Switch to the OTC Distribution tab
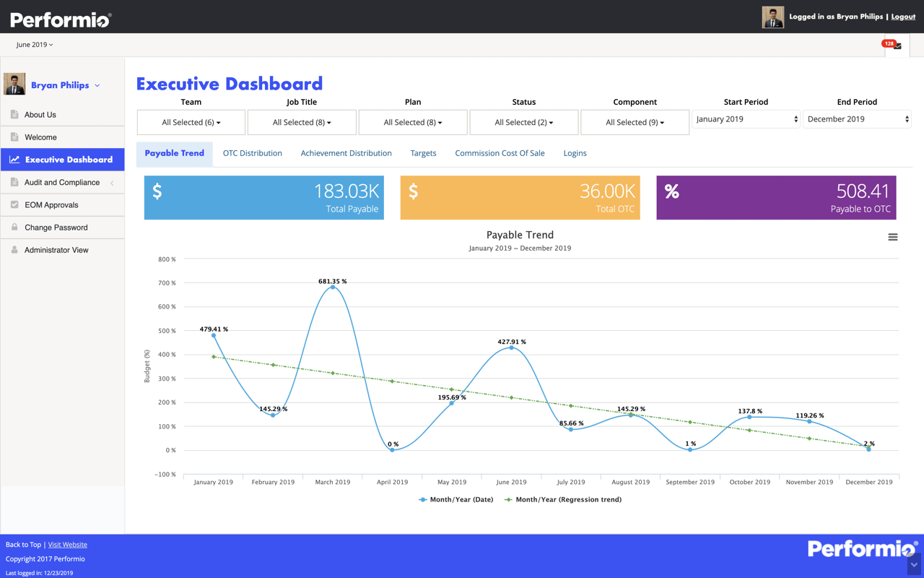 coord(252,153)
